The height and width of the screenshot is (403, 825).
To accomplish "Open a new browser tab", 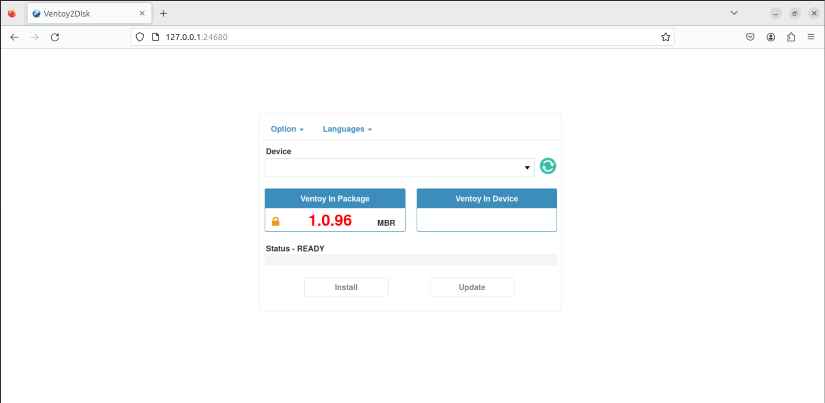I will click(164, 14).
